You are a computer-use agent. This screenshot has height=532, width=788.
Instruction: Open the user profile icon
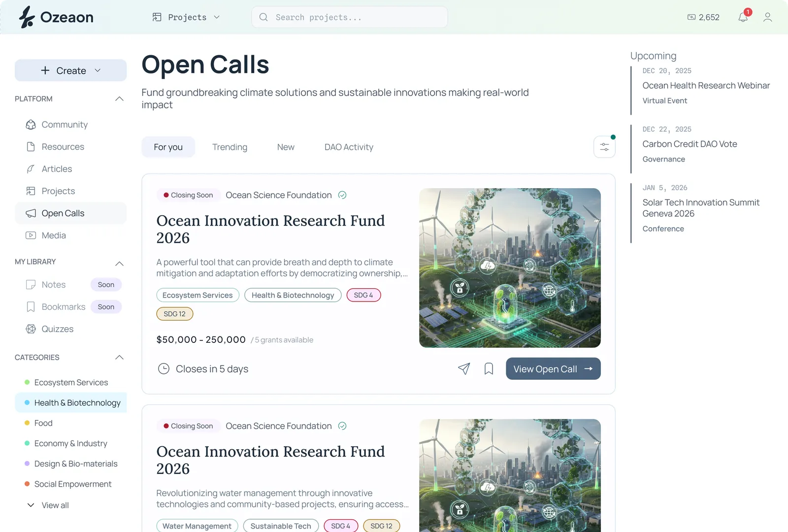pos(767,17)
